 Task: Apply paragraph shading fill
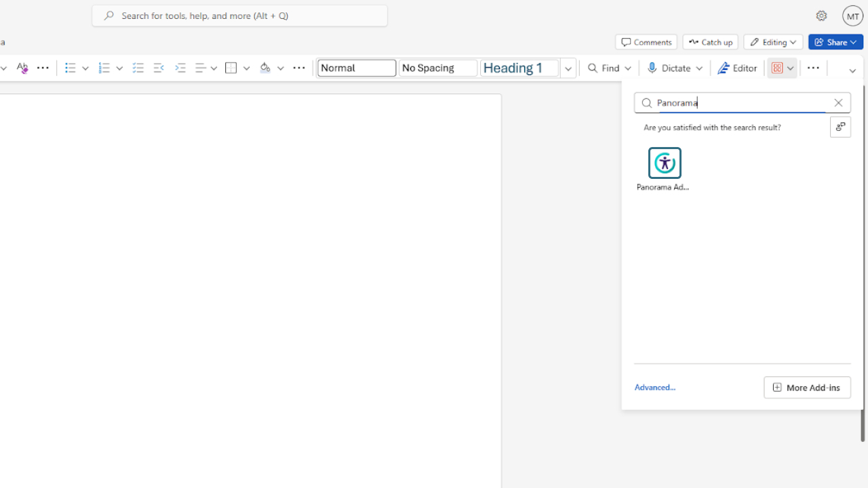265,68
